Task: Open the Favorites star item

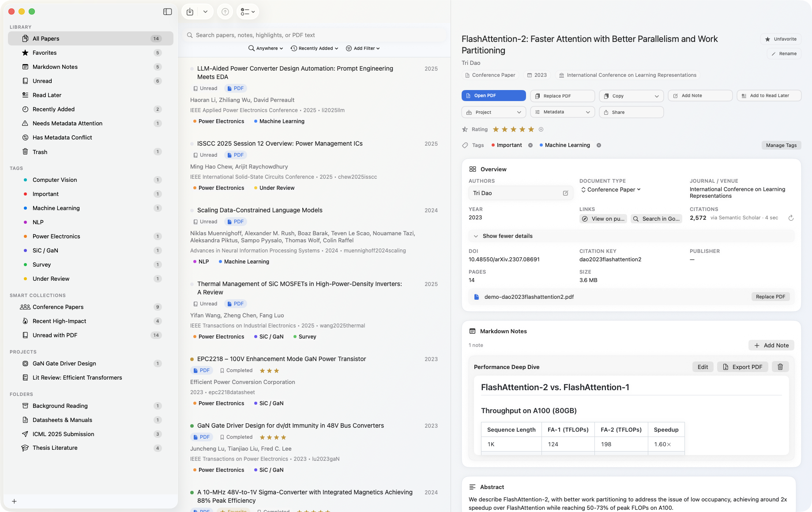Action: pos(90,53)
